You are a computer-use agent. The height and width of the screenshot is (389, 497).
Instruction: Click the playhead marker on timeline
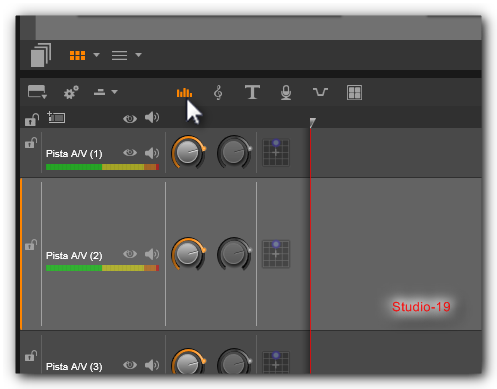pos(312,123)
